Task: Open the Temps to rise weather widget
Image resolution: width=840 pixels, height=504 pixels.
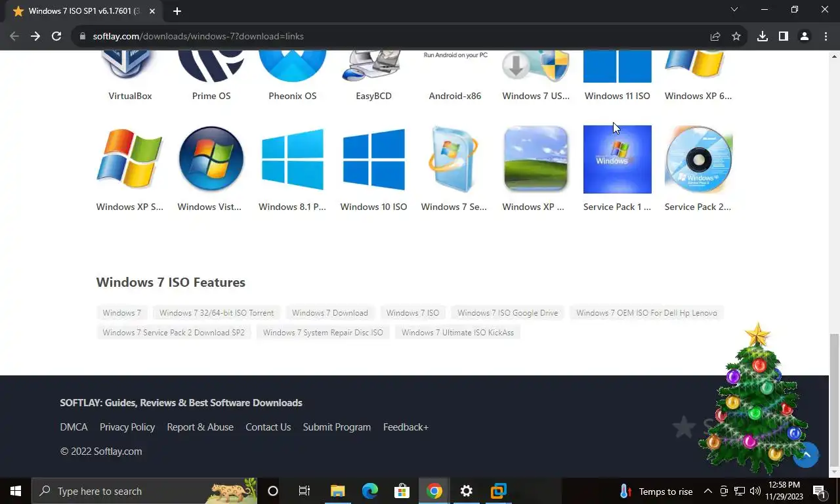Action: (656, 492)
